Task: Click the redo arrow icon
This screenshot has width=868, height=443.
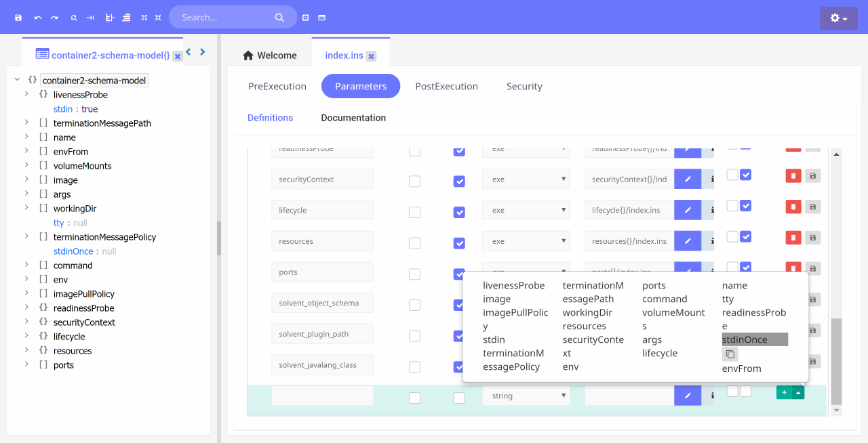Action: tap(54, 18)
